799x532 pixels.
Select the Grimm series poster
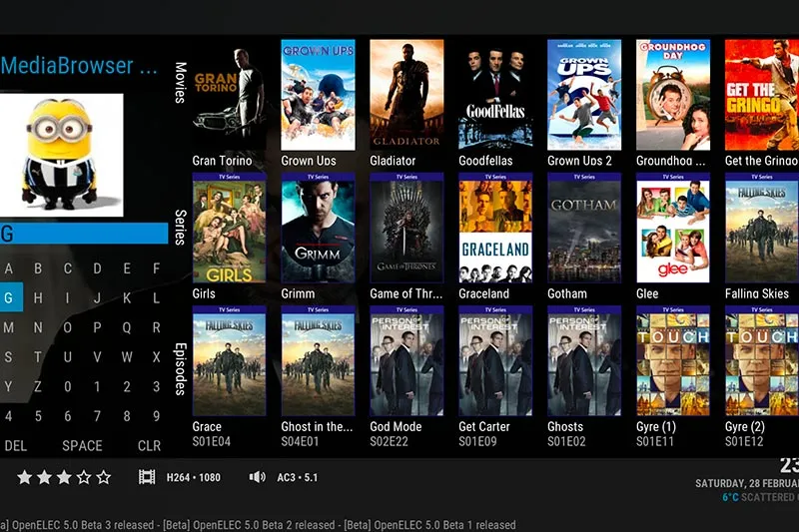318,228
